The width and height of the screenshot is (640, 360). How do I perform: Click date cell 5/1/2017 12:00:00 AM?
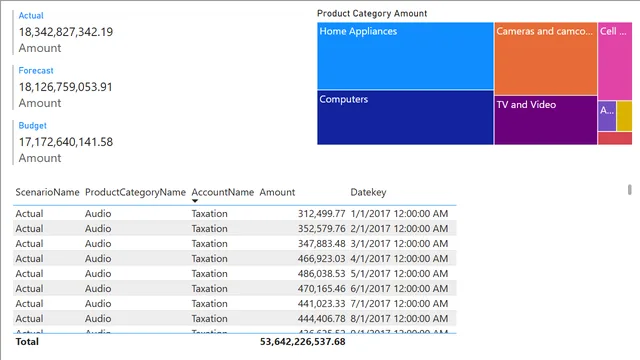click(x=399, y=273)
